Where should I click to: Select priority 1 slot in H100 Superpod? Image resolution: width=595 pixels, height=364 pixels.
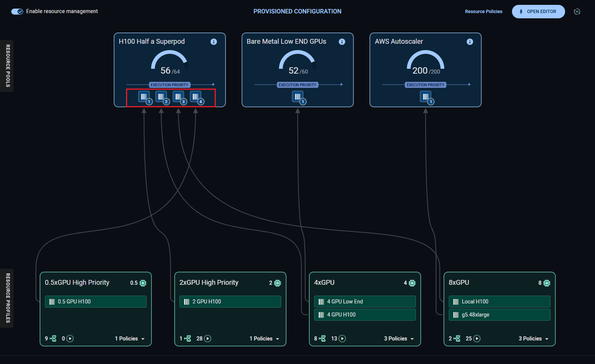pyautogui.click(x=144, y=97)
